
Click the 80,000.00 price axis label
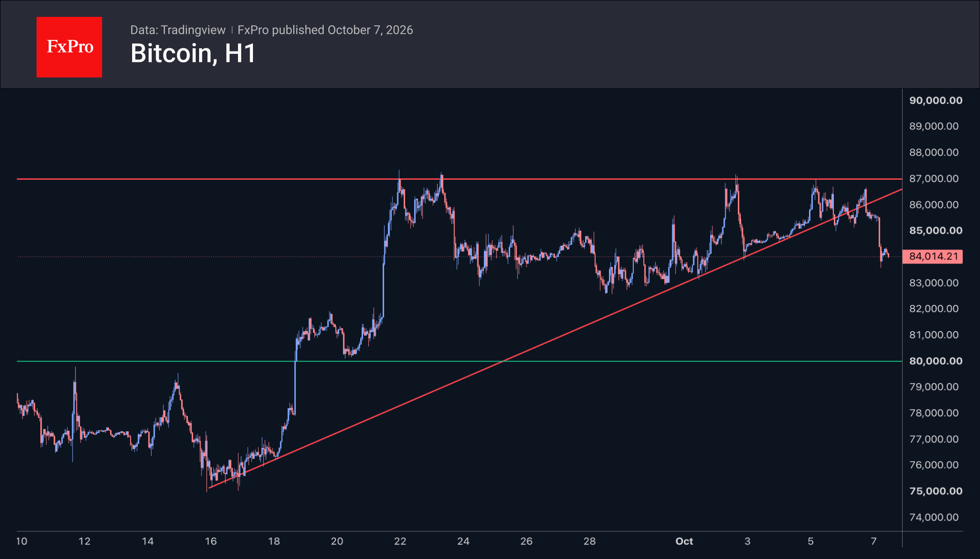click(936, 361)
